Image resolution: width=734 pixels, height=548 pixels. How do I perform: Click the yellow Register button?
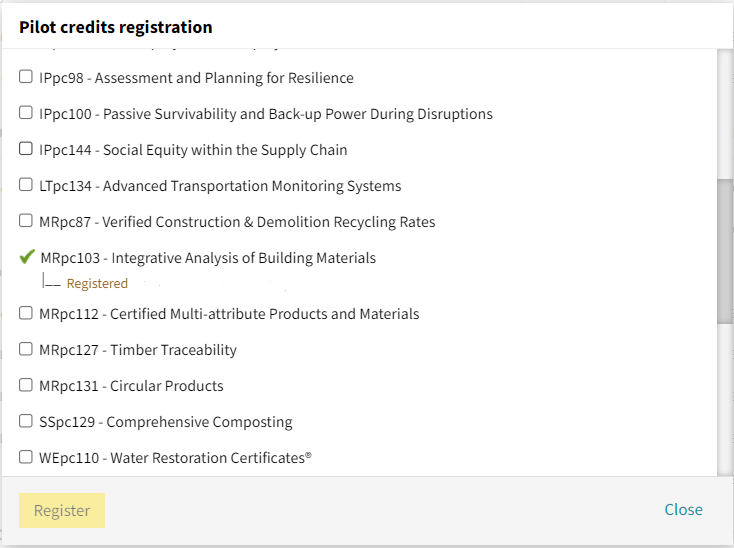[62, 510]
